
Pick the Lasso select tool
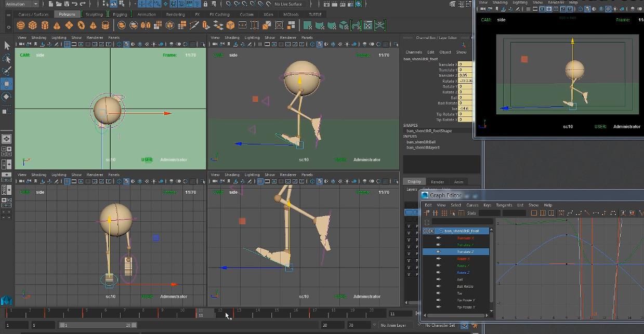(7, 59)
